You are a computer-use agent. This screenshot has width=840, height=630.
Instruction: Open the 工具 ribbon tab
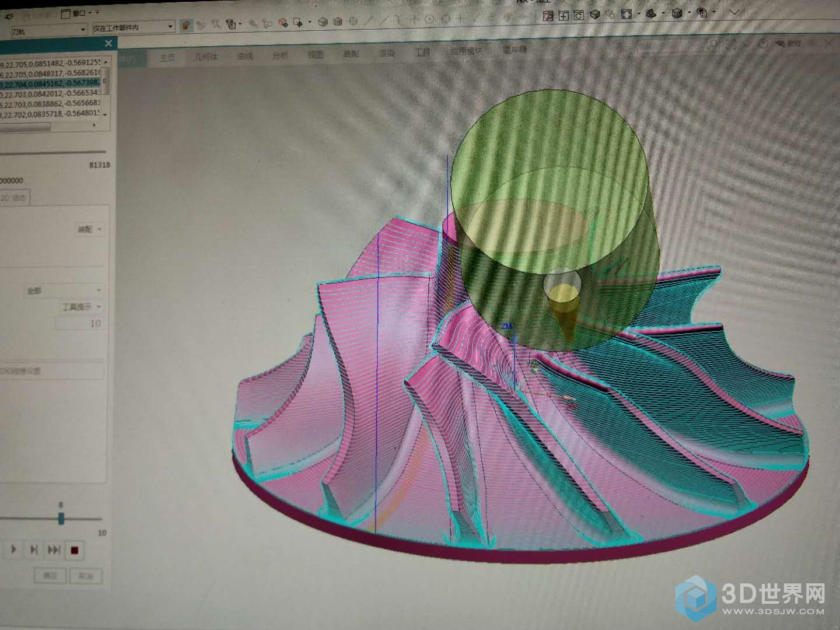point(422,52)
